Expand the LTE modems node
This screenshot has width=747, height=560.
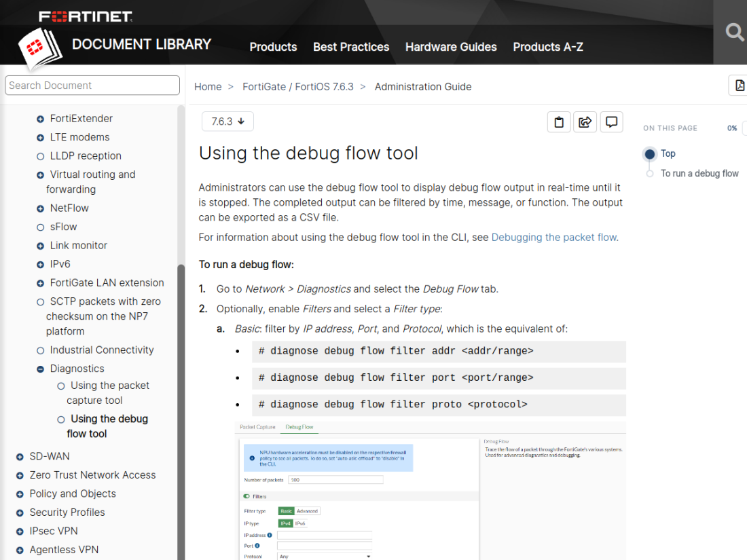point(41,138)
